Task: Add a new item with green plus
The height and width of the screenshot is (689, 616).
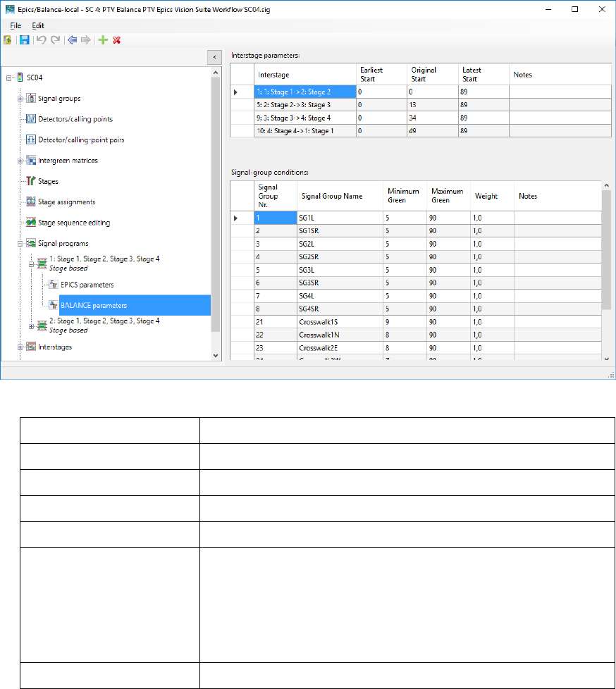Action: [103, 40]
